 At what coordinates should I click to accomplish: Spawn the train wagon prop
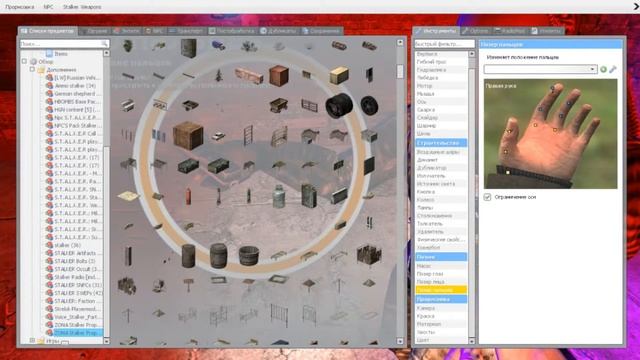tap(249, 76)
